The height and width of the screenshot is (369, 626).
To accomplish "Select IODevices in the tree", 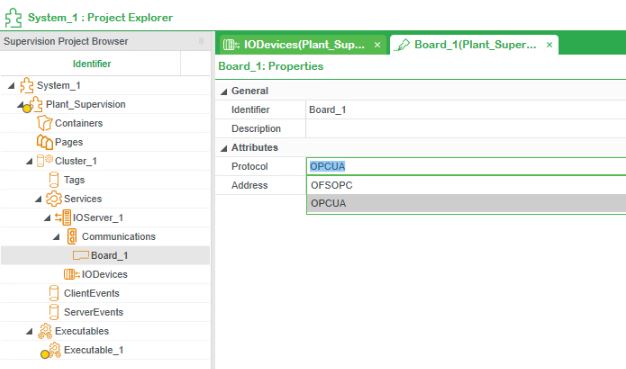I will click(105, 274).
